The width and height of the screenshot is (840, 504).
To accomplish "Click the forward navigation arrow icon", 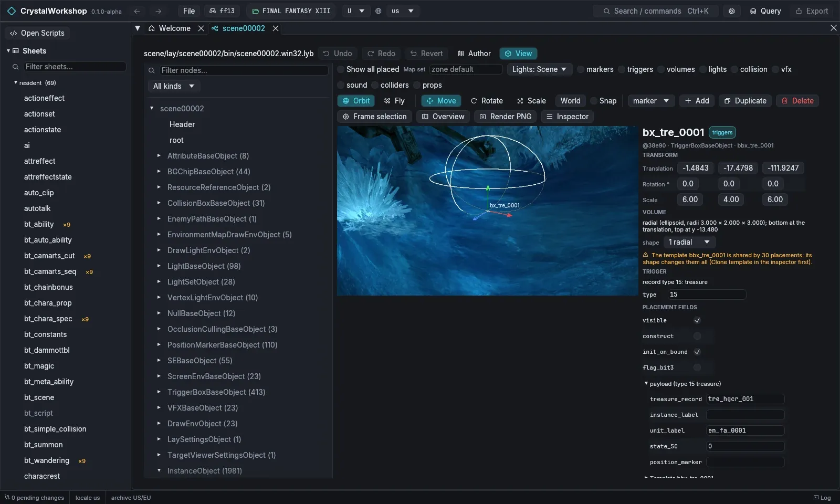I will (x=158, y=11).
